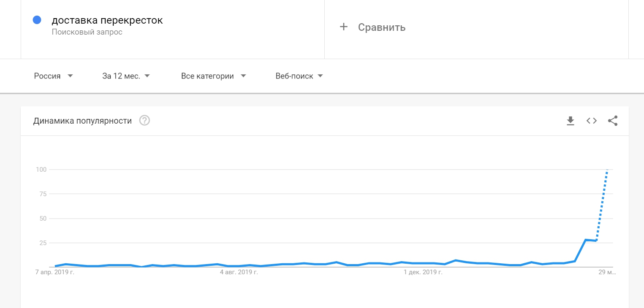Select the 7 апр. 2019 г. axis label
Viewport: 644px width, 308px height.
[56, 273]
